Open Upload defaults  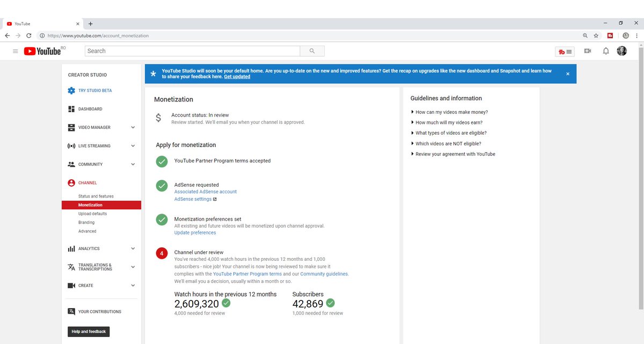92,214
